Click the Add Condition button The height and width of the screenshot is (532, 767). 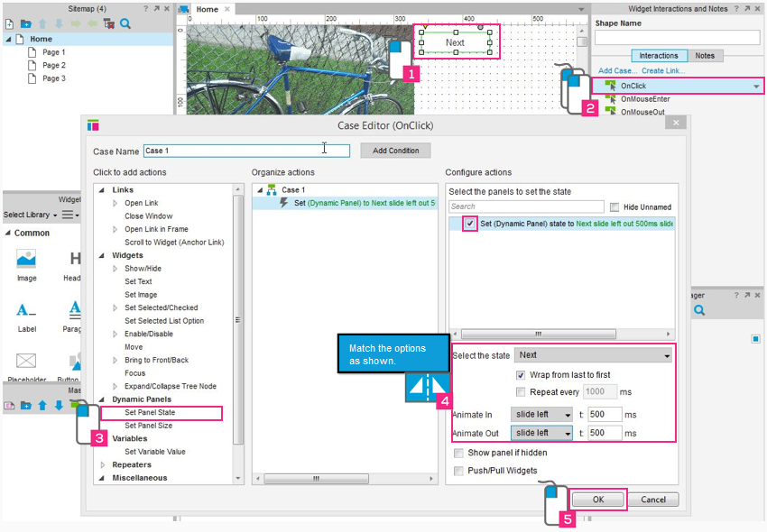(395, 151)
